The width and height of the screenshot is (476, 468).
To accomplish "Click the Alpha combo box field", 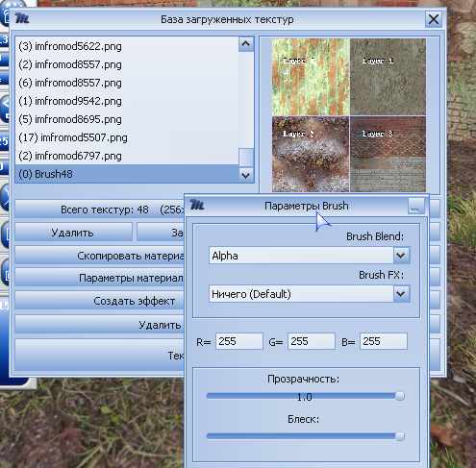I will [x=301, y=256].
